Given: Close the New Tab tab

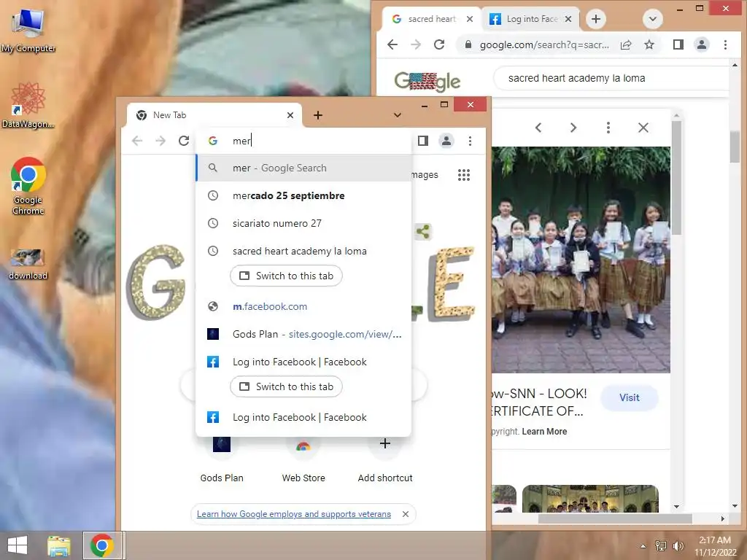Looking at the screenshot, I should (290, 115).
